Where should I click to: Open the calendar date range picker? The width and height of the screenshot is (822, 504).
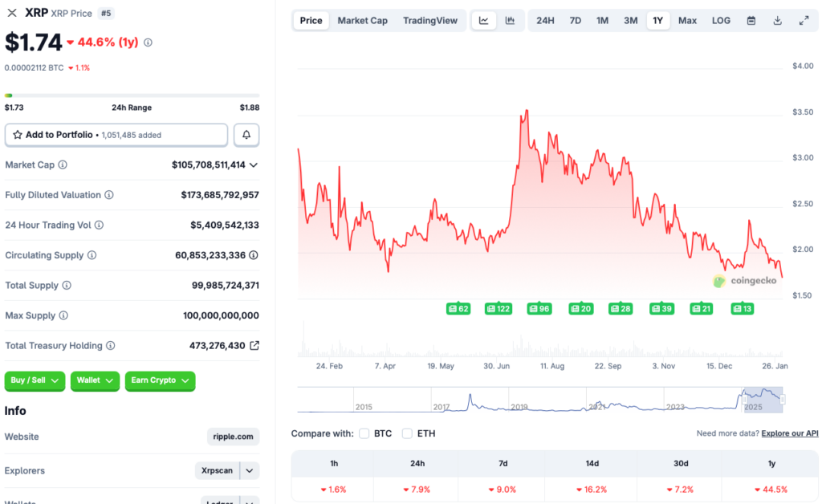click(x=751, y=20)
